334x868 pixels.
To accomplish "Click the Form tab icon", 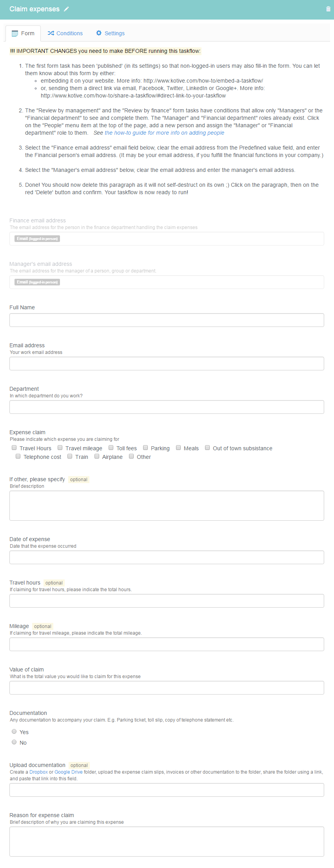I will coord(15,34).
